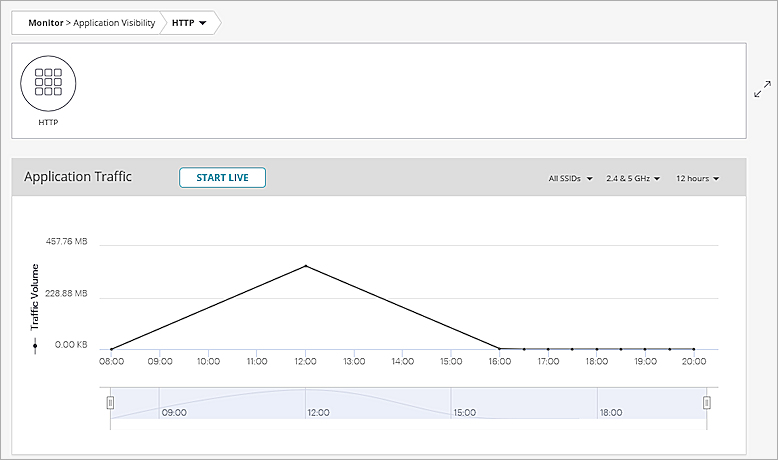The image size is (778, 460).
Task: Click the data point at 18:00
Action: coord(597,349)
